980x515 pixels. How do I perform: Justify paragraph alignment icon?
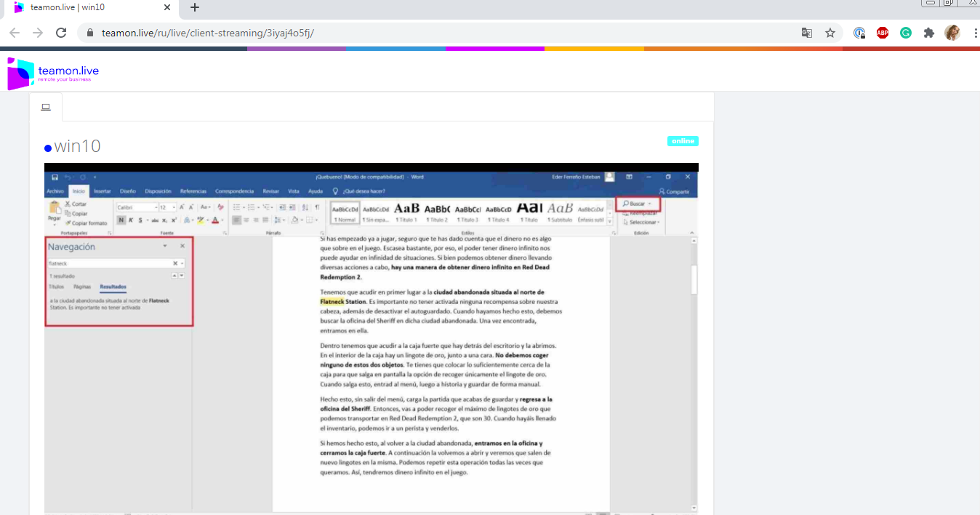click(265, 220)
